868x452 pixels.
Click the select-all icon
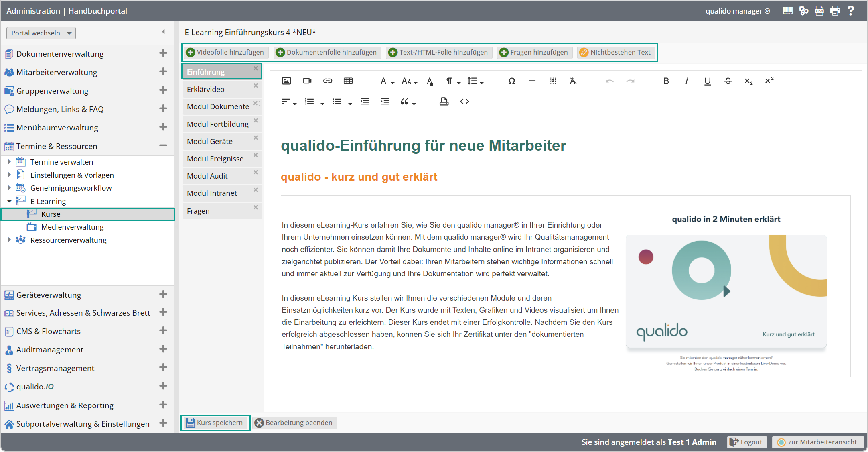pyautogui.click(x=553, y=81)
